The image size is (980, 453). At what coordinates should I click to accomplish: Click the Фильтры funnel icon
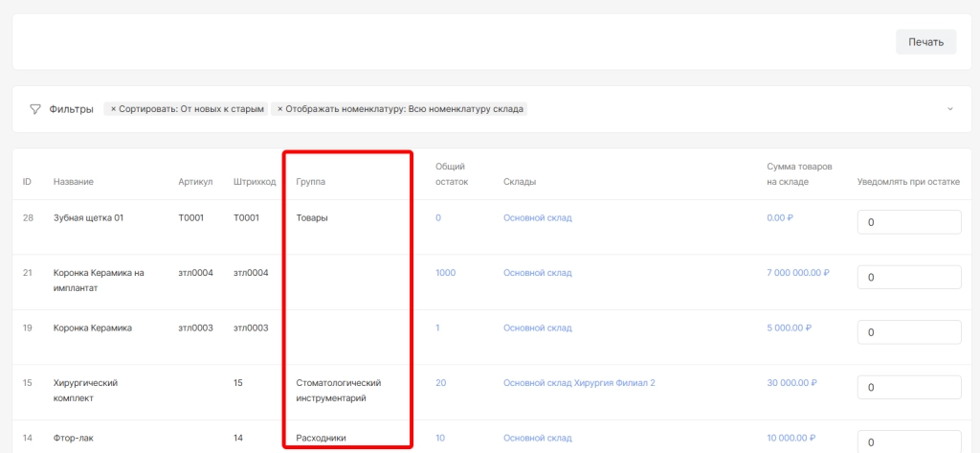[35, 109]
